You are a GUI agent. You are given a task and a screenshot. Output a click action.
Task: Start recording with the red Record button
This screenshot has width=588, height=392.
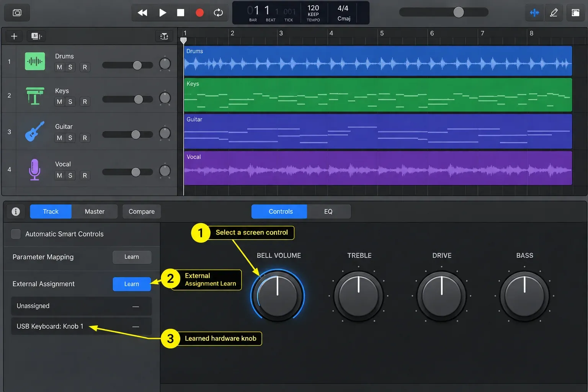point(199,13)
